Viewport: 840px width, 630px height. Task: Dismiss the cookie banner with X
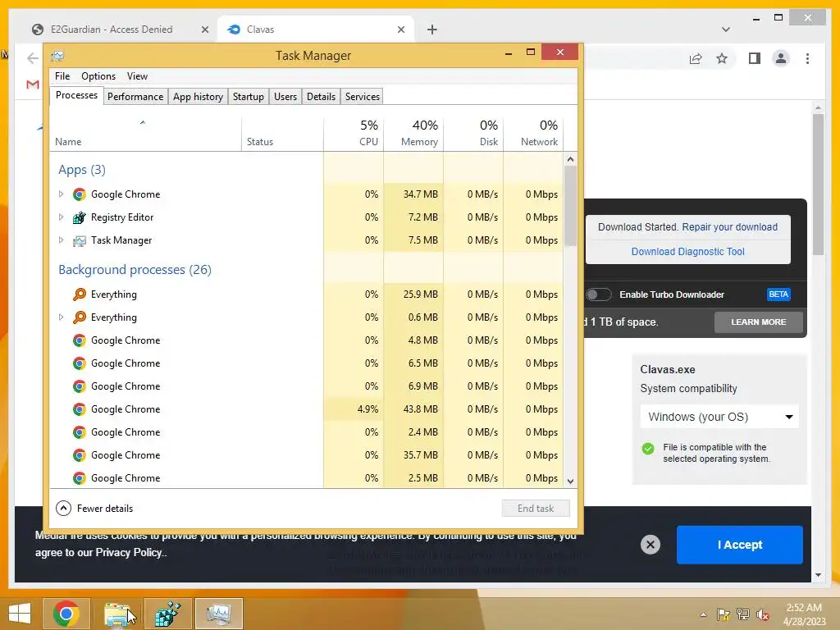(x=650, y=545)
